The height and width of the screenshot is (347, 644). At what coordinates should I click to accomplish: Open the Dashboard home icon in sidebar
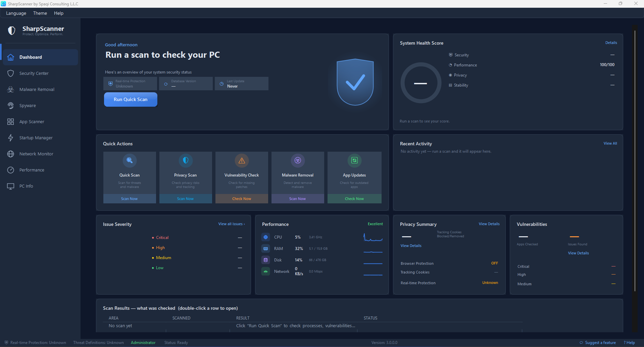coord(11,57)
